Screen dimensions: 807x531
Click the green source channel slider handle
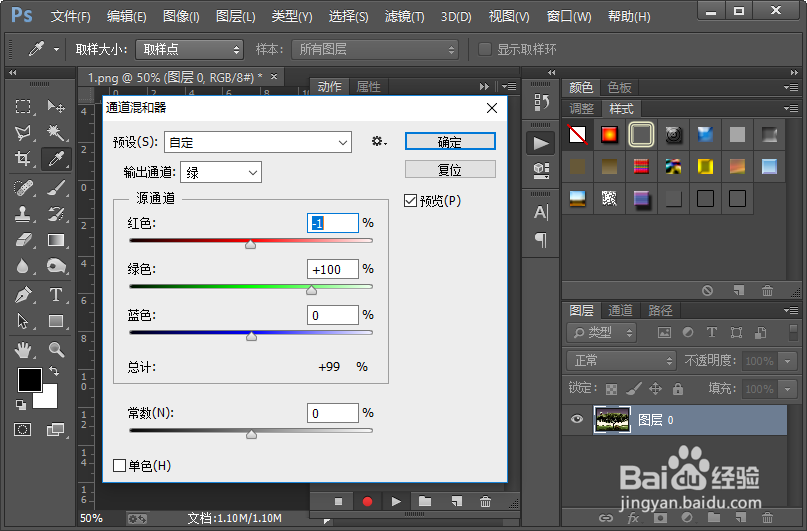pos(311,291)
